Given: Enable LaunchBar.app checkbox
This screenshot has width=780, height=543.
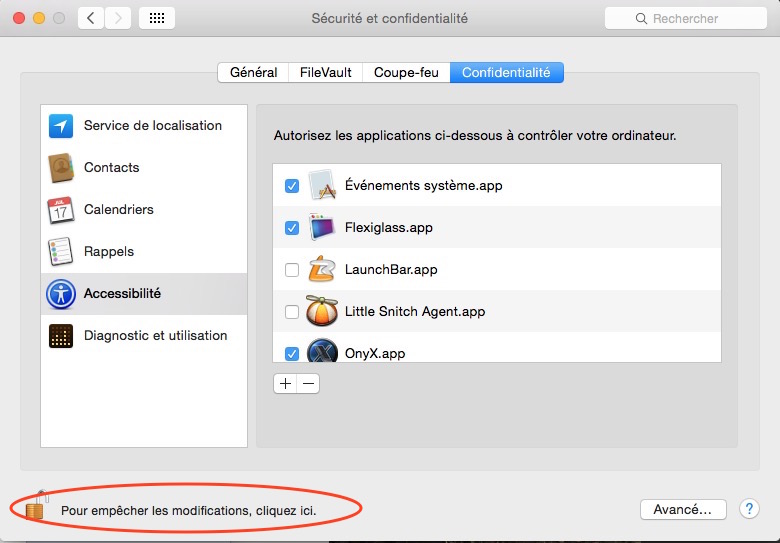Looking at the screenshot, I should (x=292, y=270).
